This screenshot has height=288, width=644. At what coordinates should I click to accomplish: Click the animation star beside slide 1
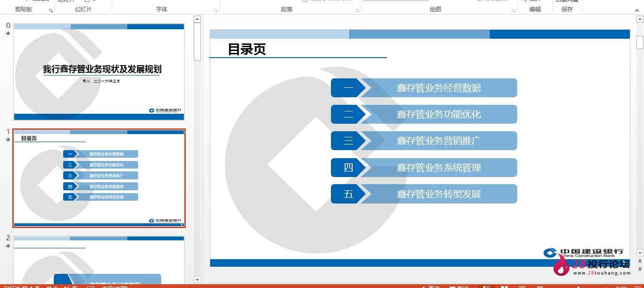8,140
